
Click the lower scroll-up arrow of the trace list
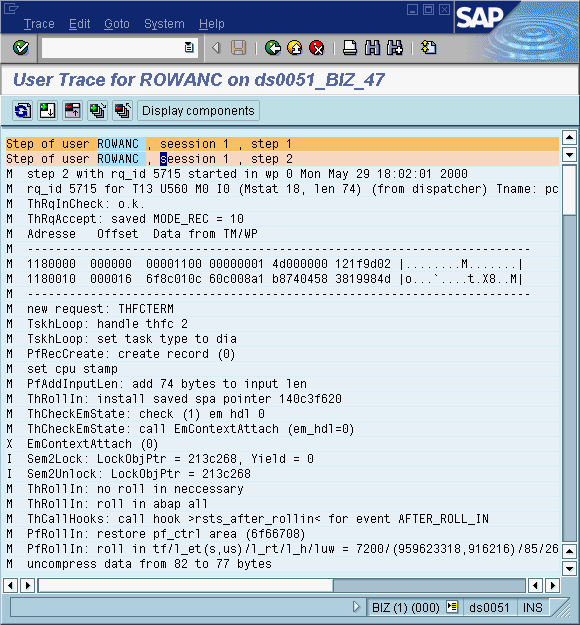pos(569,551)
